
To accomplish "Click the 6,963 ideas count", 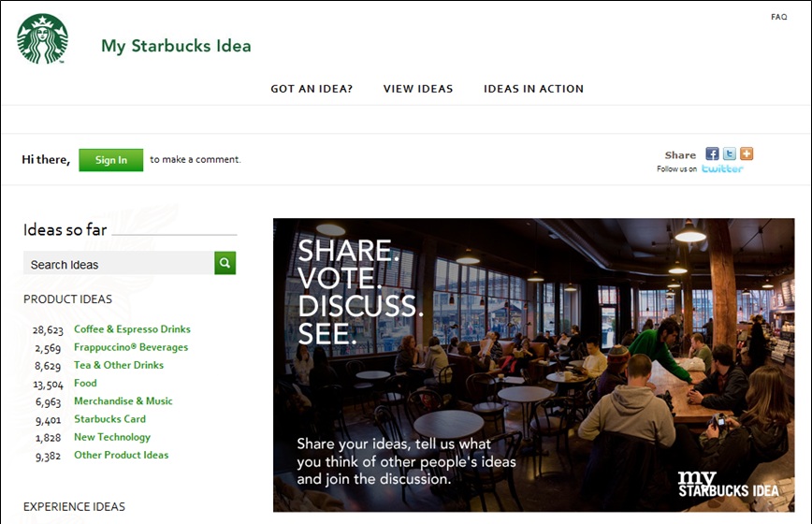I will [48, 402].
